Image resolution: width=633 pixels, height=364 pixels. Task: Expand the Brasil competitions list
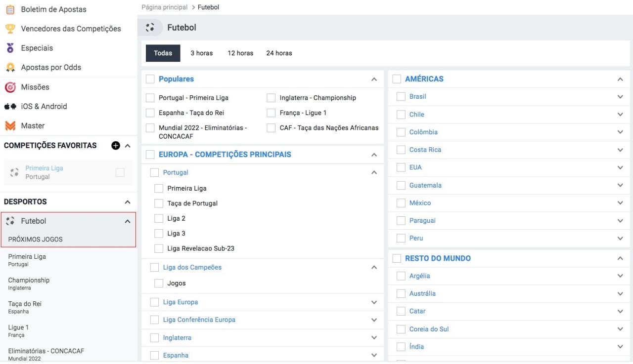(x=620, y=97)
